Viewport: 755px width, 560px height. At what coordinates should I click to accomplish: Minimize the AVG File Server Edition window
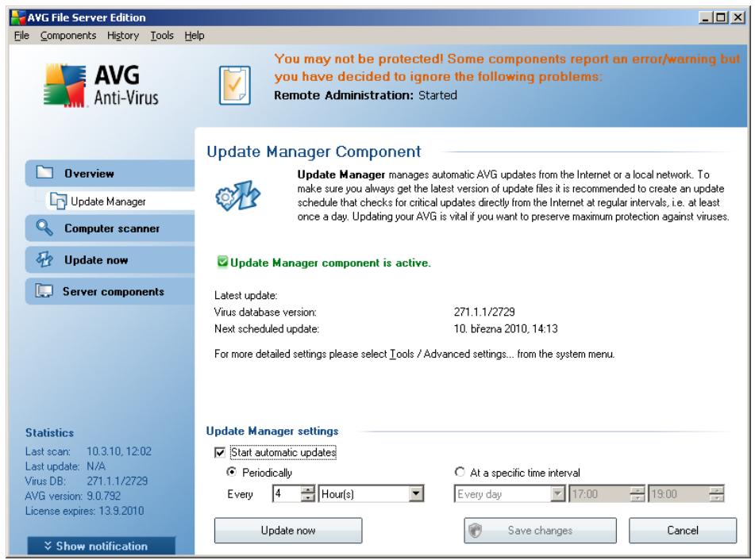706,17
